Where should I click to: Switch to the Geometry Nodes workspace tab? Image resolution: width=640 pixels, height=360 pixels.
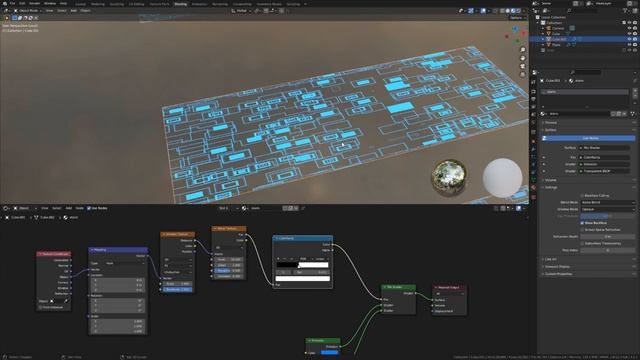tap(269, 4)
